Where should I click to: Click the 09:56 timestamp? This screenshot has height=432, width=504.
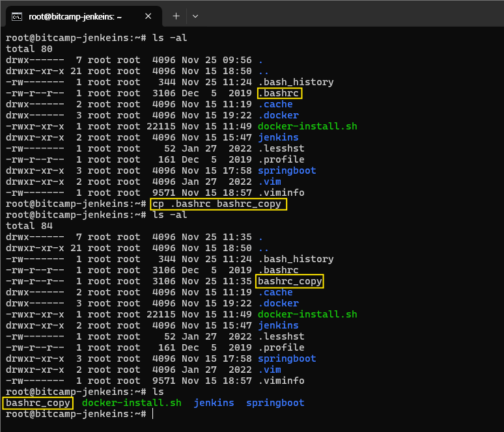237,60
